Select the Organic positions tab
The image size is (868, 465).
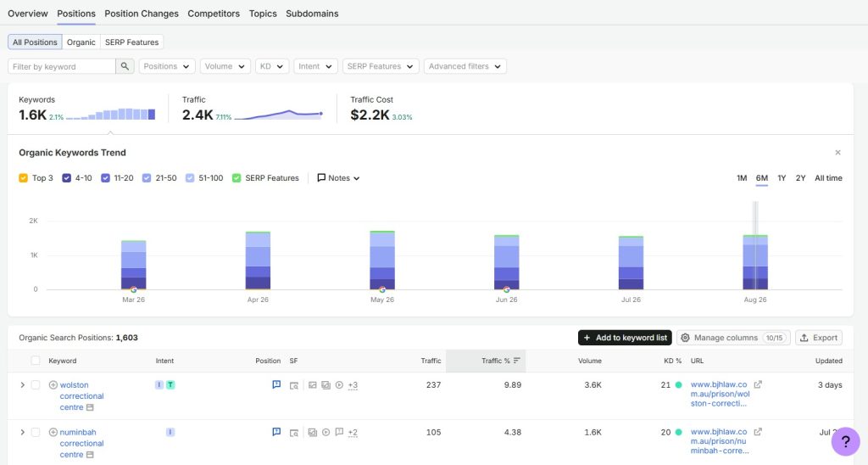point(81,42)
